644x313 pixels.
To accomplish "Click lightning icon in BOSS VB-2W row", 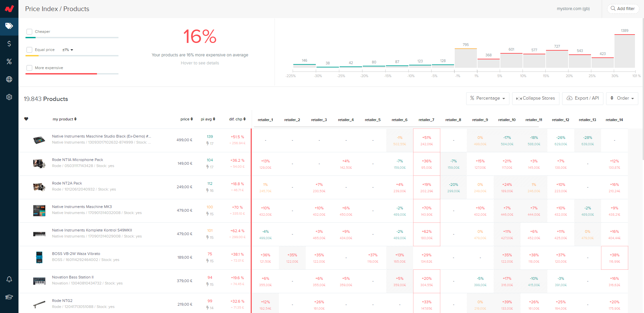I will 208,261.
